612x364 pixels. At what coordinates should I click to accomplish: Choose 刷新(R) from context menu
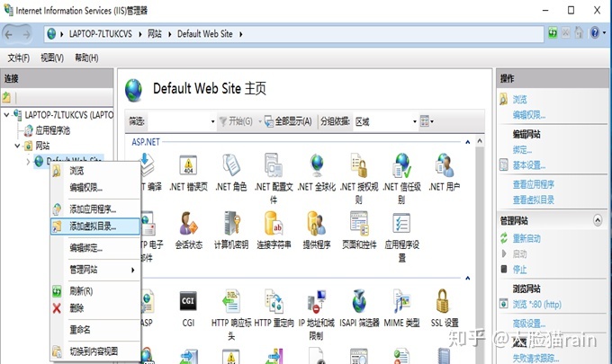click(x=95, y=290)
